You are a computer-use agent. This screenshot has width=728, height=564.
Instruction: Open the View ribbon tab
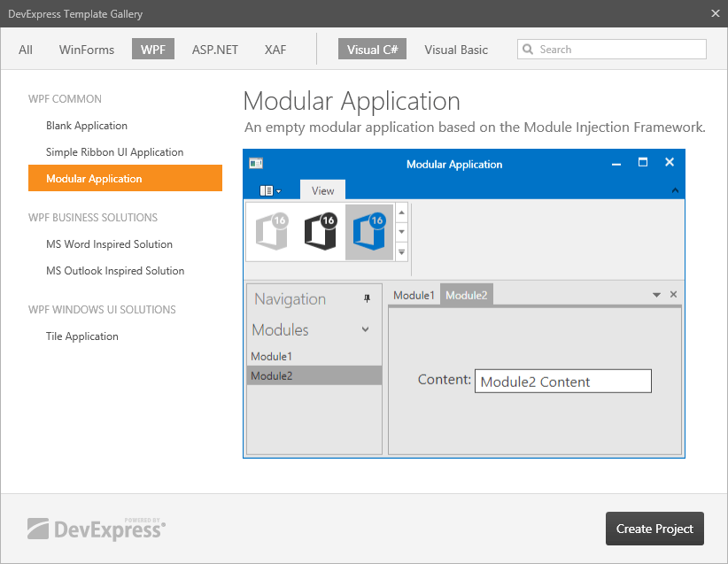click(x=322, y=190)
